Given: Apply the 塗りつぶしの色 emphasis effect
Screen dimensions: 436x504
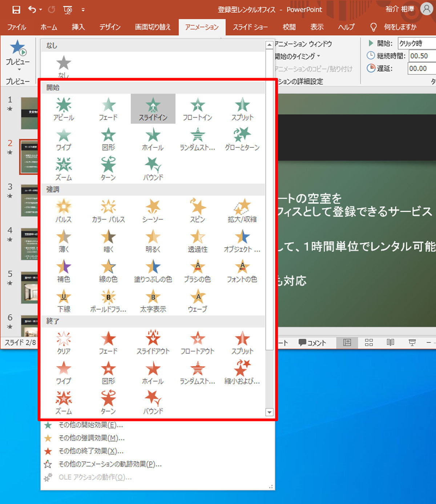Looking at the screenshot, I should point(153,271).
